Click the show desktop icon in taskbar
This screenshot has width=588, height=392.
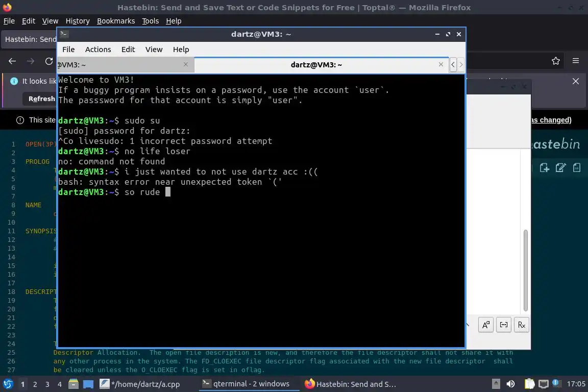tap(88, 384)
